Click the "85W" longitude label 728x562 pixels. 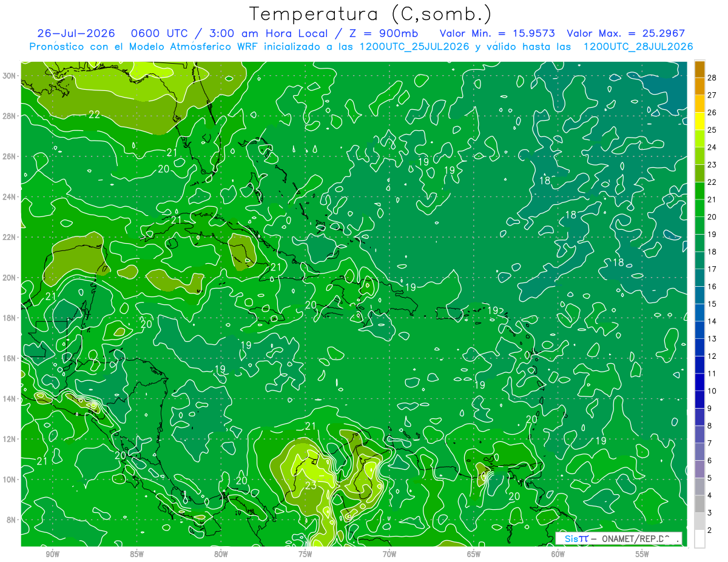136,555
